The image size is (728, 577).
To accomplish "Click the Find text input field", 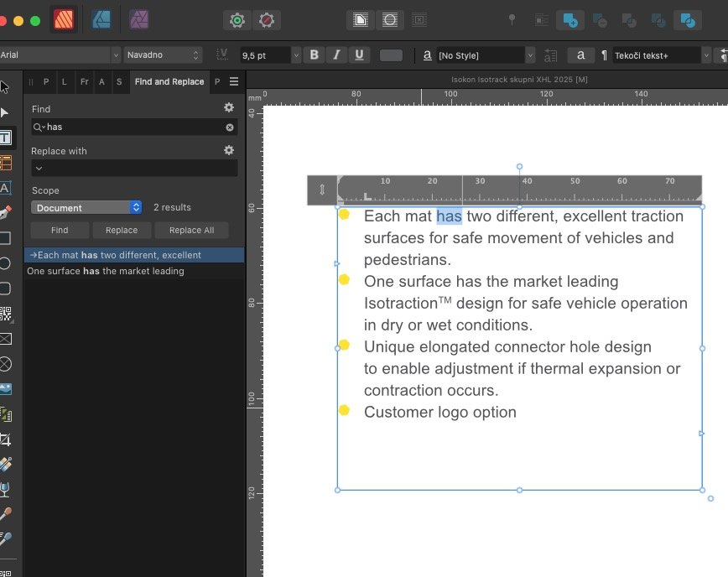I will tap(134, 127).
